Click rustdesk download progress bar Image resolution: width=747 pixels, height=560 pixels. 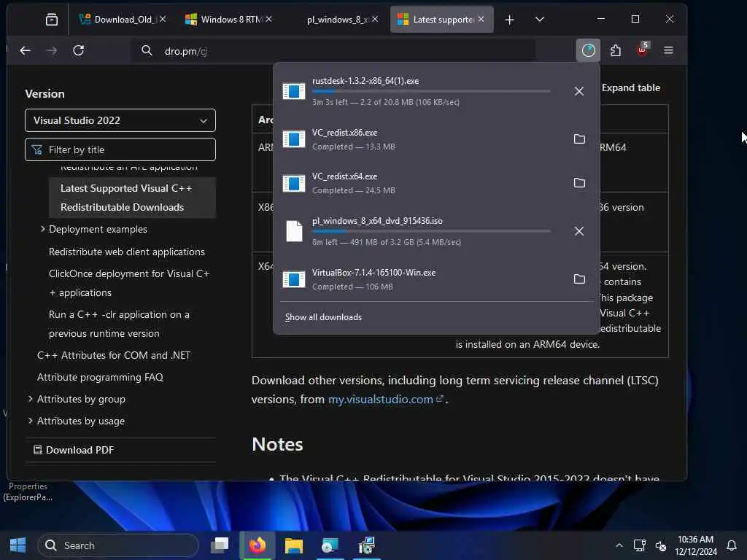click(431, 91)
